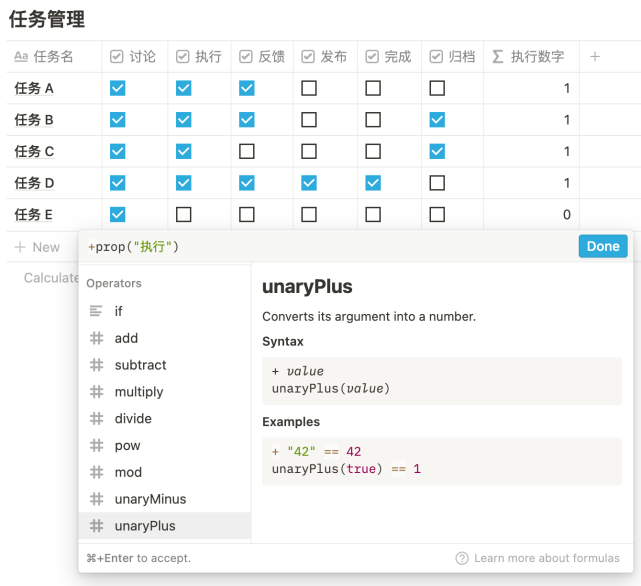Click the help icon near Learn more

click(462, 558)
